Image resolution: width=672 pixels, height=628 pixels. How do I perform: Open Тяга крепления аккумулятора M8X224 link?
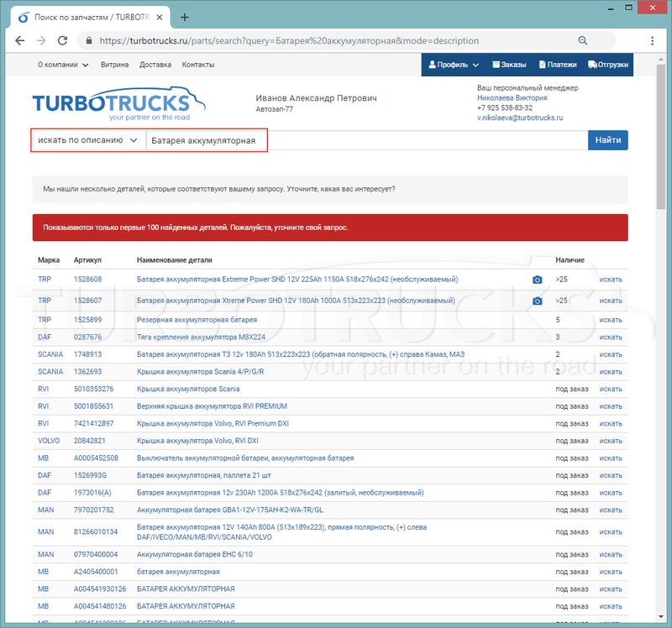pyautogui.click(x=201, y=338)
